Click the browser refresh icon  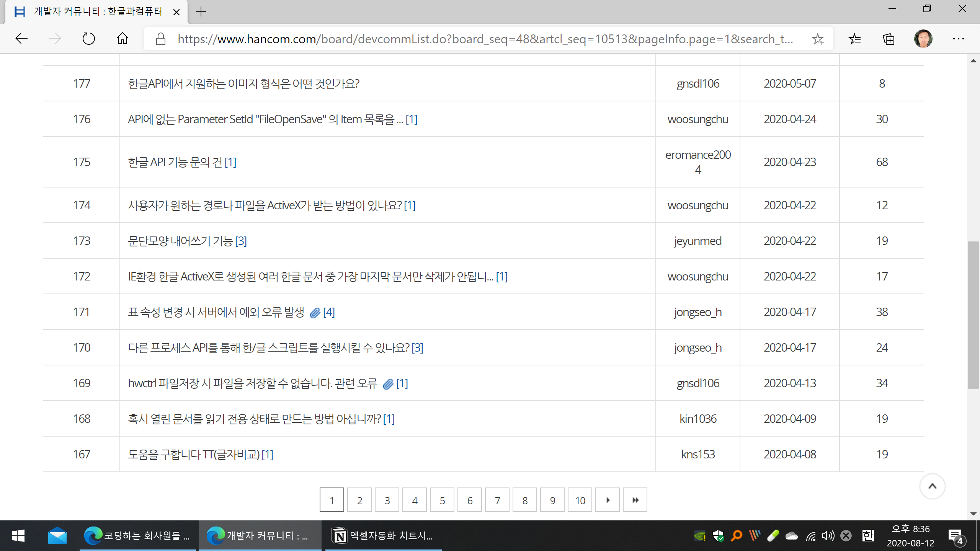88,39
